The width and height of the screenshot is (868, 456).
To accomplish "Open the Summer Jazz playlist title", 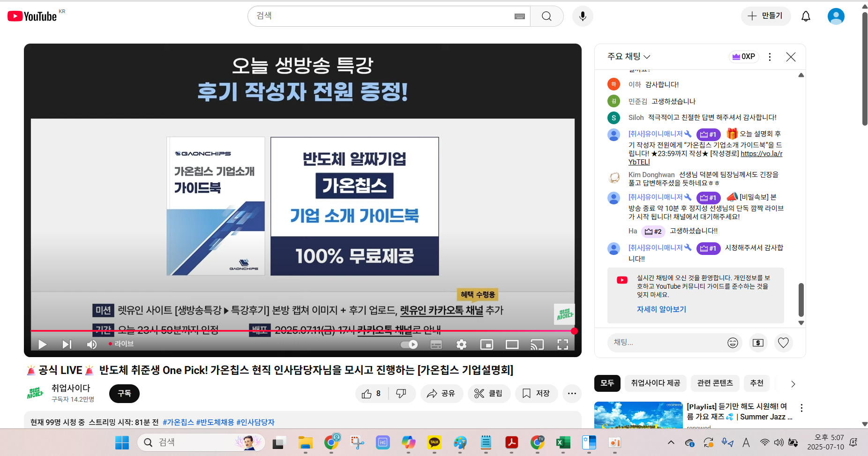I will pos(739,411).
